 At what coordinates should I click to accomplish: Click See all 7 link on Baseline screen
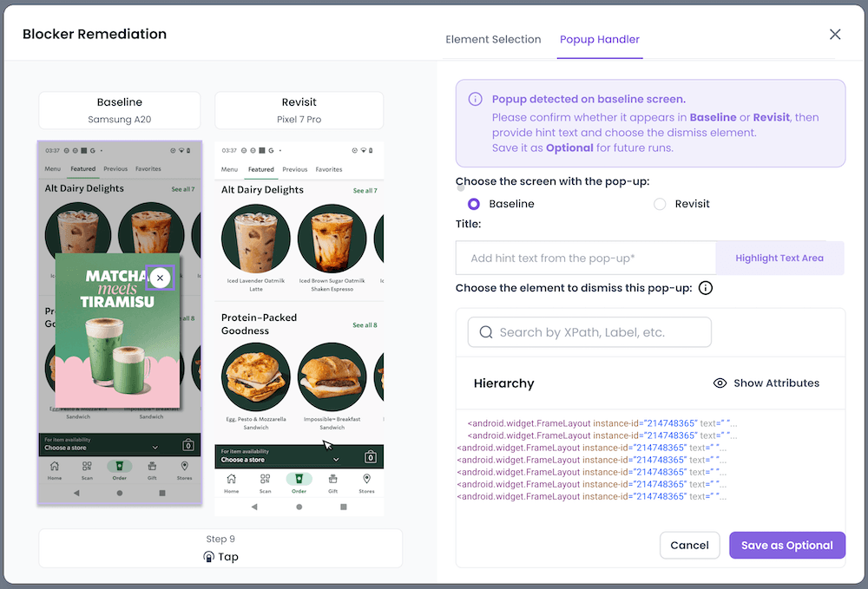click(182, 189)
